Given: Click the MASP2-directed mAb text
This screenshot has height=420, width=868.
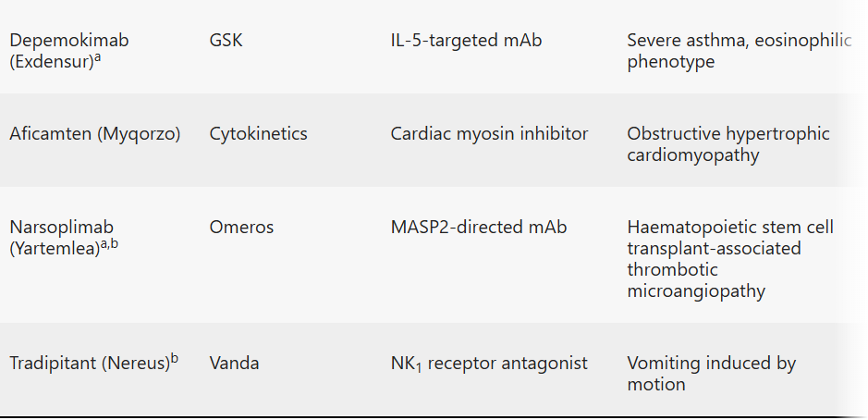Looking at the screenshot, I should 478,228.
